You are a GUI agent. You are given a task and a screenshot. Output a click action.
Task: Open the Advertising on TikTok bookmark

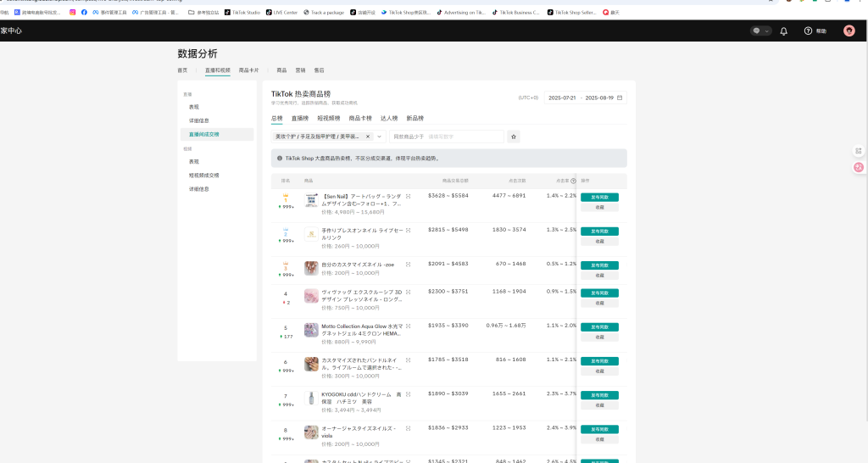(x=461, y=12)
